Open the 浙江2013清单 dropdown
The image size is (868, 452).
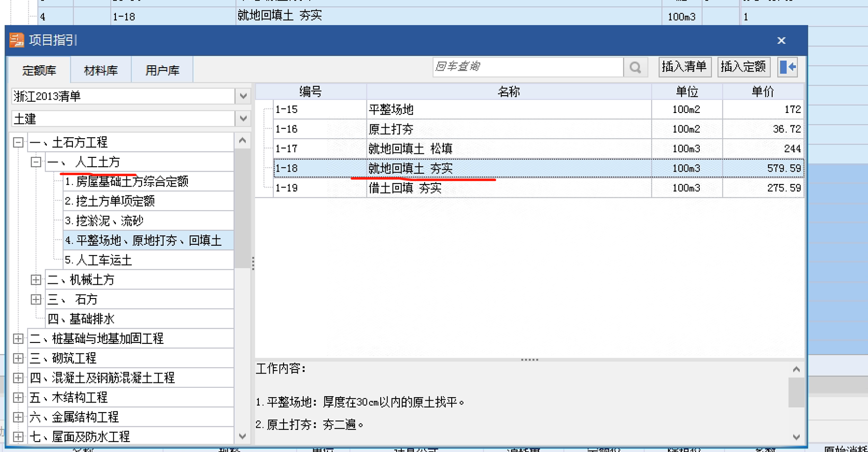pyautogui.click(x=243, y=96)
